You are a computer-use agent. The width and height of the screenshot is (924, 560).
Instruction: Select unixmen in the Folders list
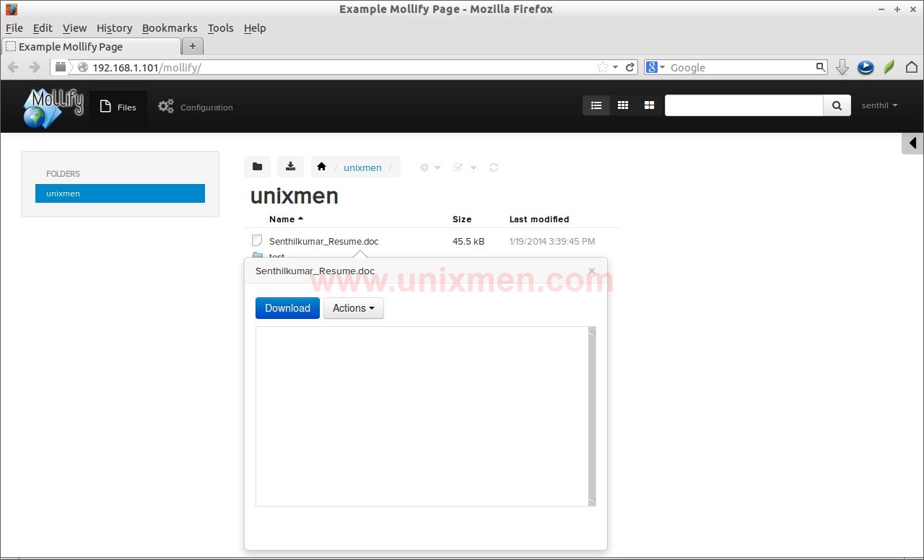pyautogui.click(x=120, y=193)
